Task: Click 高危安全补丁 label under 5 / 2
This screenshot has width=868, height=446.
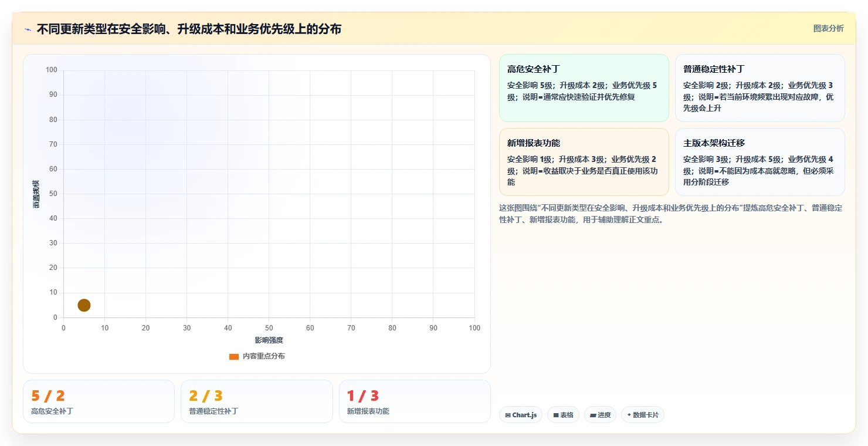Action: click(x=52, y=411)
